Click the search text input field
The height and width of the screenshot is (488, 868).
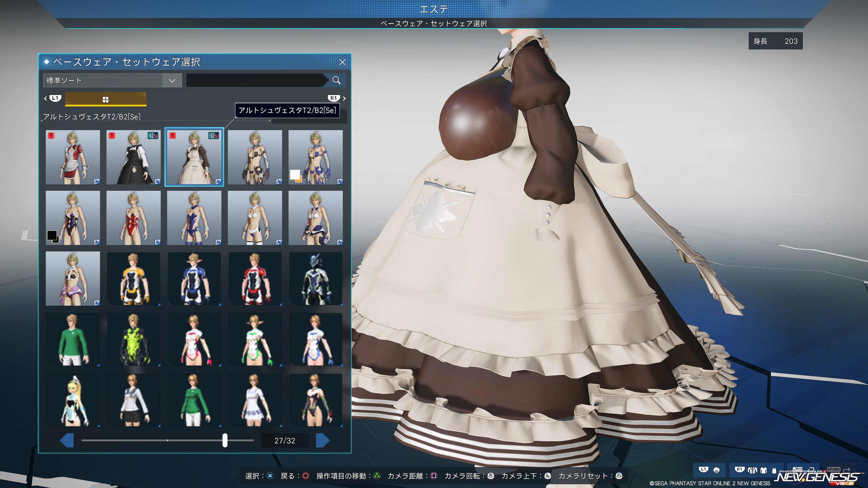[x=256, y=80]
